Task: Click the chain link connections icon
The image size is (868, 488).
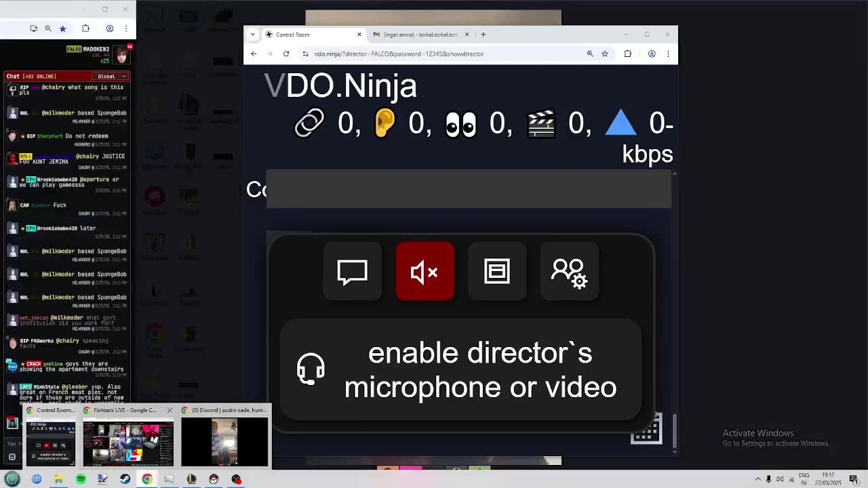Action: tap(309, 123)
